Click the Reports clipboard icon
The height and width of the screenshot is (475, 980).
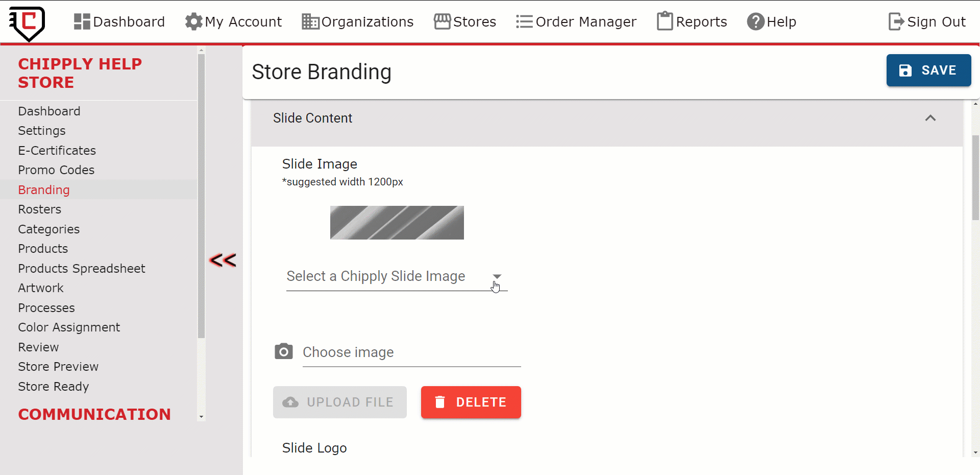click(665, 21)
